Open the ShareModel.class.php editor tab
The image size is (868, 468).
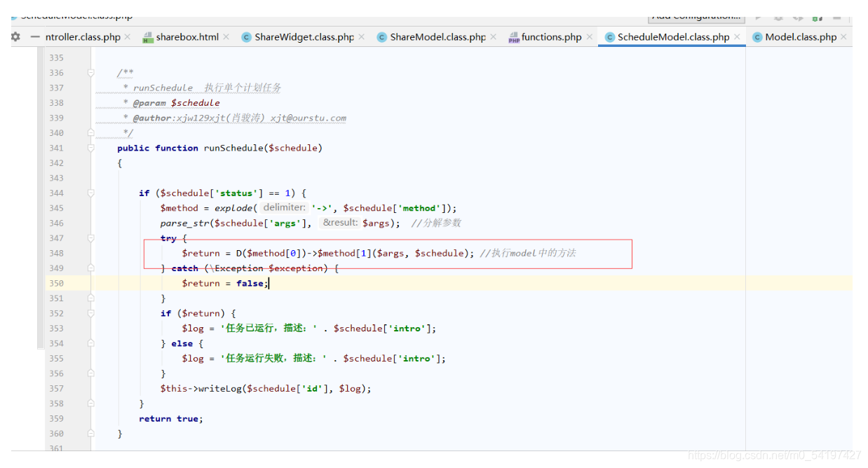[x=438, y=37]
